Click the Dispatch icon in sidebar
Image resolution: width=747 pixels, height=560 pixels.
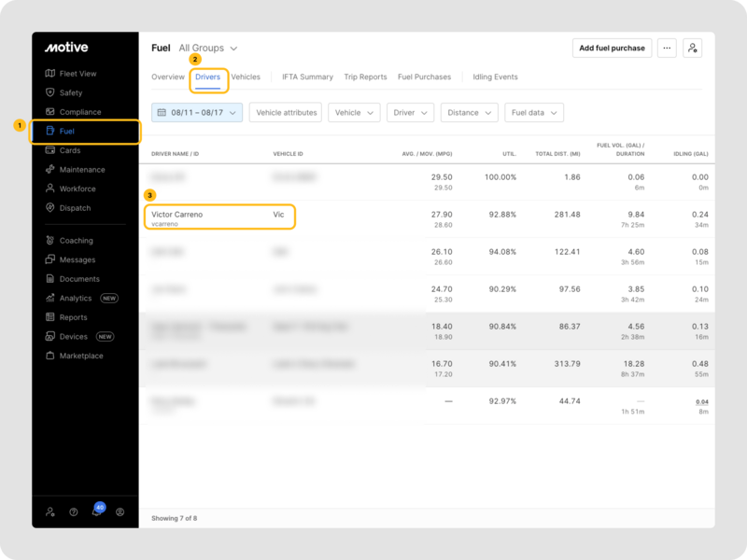(x=50, y=208)
